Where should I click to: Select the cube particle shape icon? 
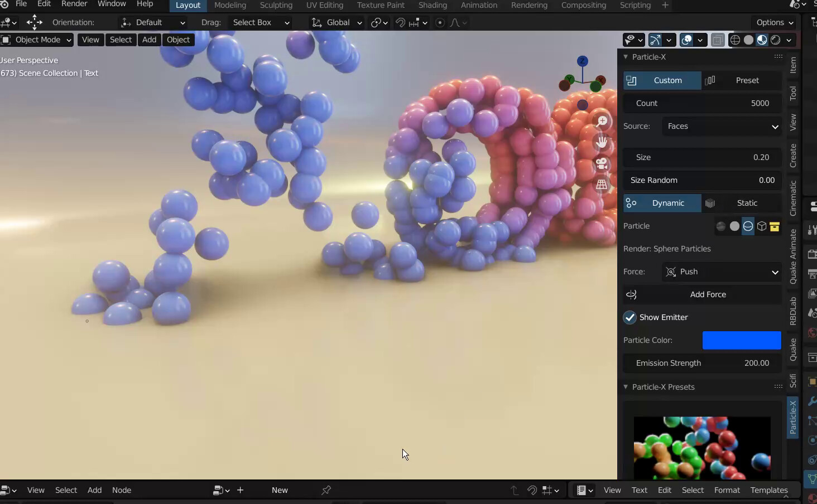click(x=762, y=226)
